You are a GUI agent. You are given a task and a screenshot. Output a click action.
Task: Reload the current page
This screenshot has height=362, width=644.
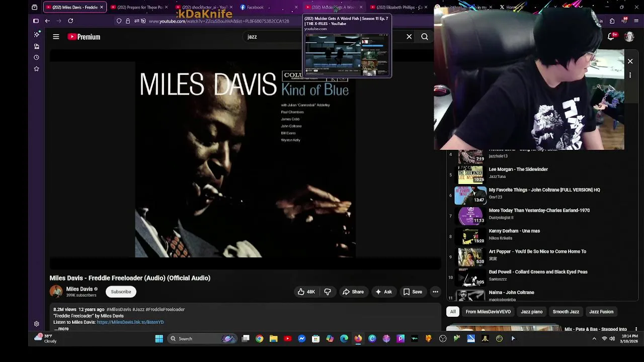70,21
